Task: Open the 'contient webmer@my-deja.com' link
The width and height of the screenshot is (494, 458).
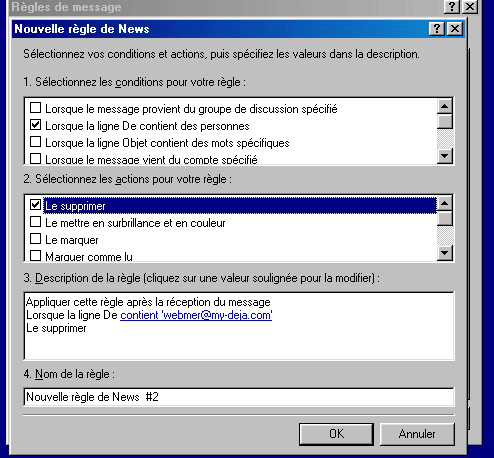Action: coord(196,315)
